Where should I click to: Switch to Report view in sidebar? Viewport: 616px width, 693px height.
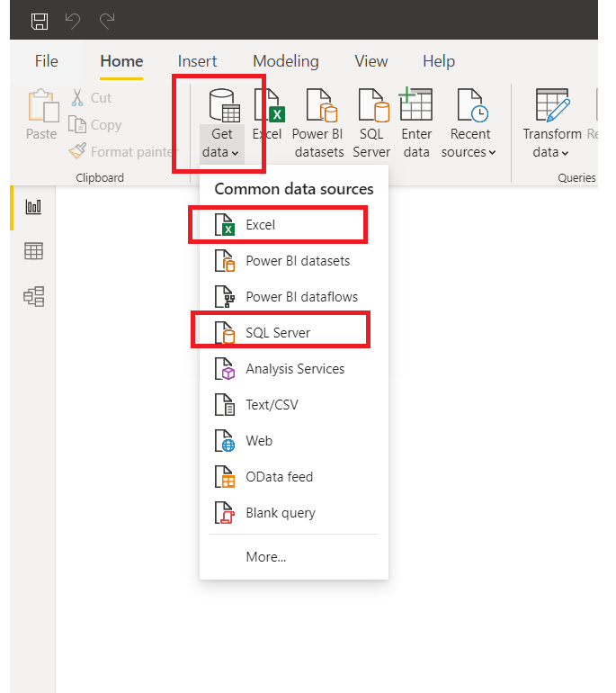click(33, 207)
